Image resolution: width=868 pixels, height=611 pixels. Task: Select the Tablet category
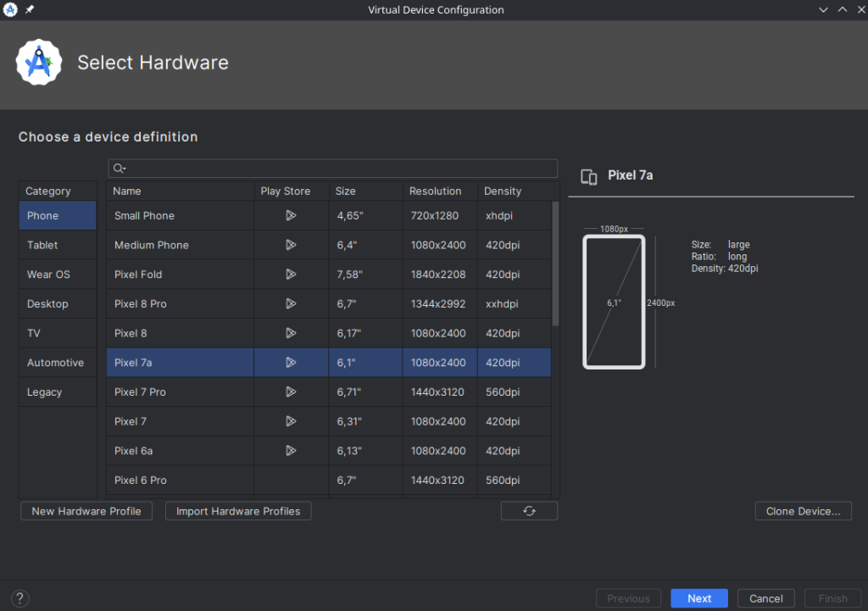pyautogui.click(x=42, y=245)
